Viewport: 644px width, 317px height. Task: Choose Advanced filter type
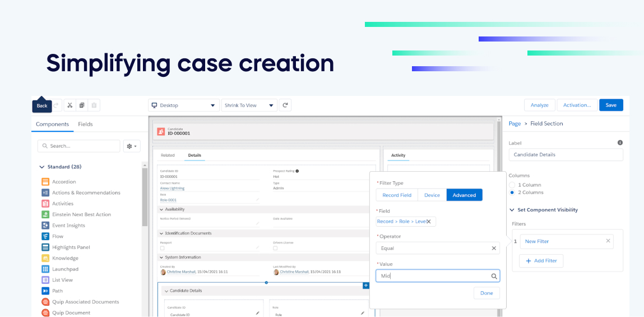464,195
